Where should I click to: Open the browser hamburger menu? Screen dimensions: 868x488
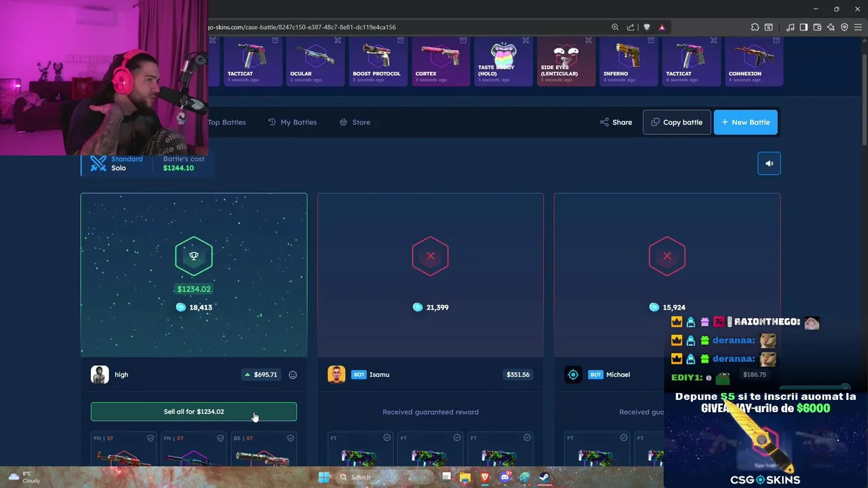pos(858,27)
